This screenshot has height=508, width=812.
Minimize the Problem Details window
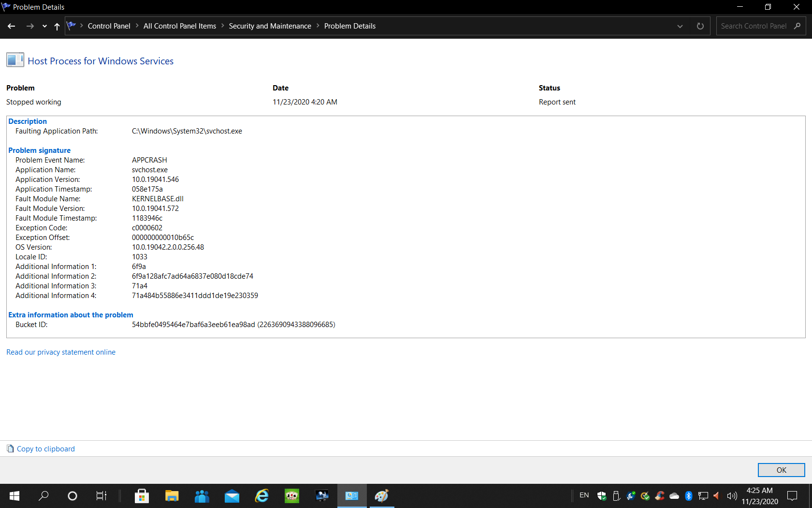740,7
